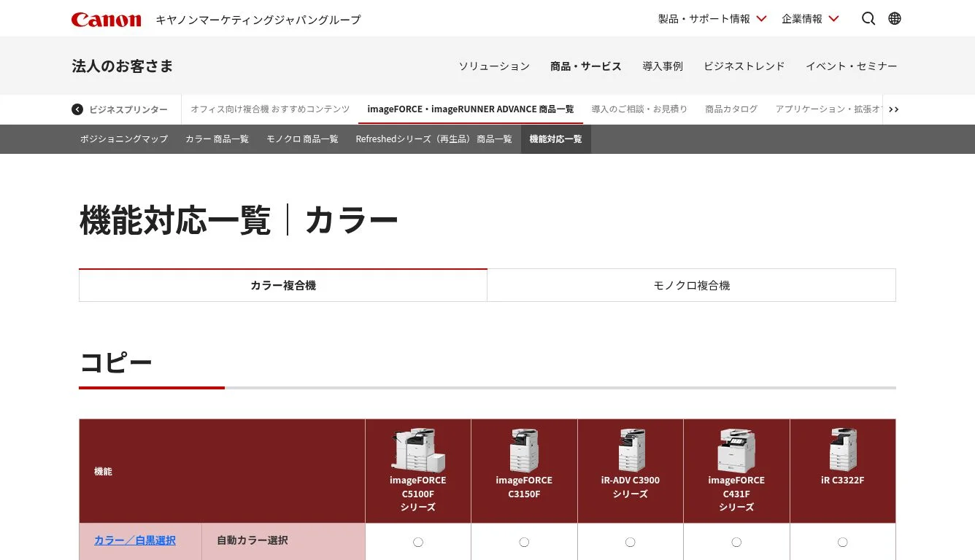The width and height of the screenshot is (975, 560).
Task: Click the iR C3322F printer image
Action: [x=842, y=450]
